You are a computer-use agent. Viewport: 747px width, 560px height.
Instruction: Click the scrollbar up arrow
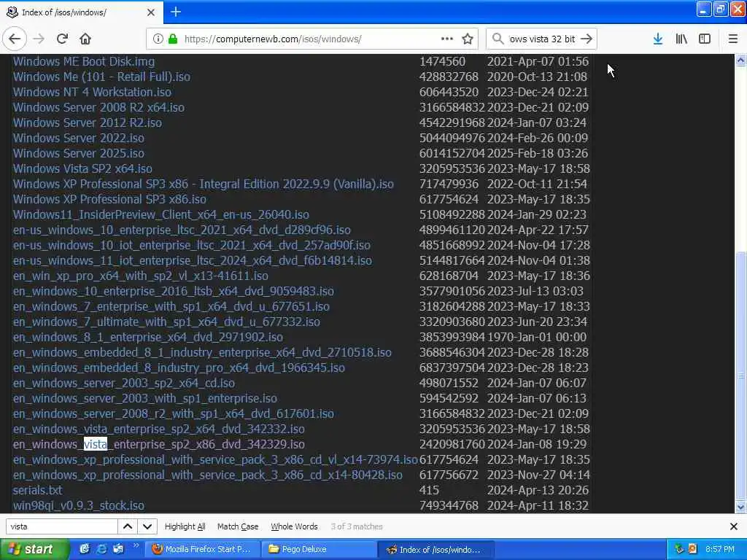click(x=740, y=61)
